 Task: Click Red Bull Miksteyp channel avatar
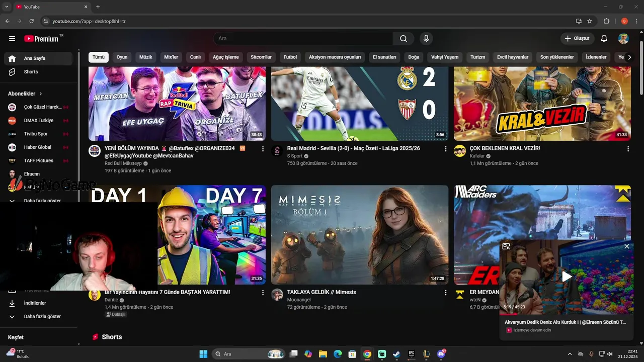click(x=95, y=151)
